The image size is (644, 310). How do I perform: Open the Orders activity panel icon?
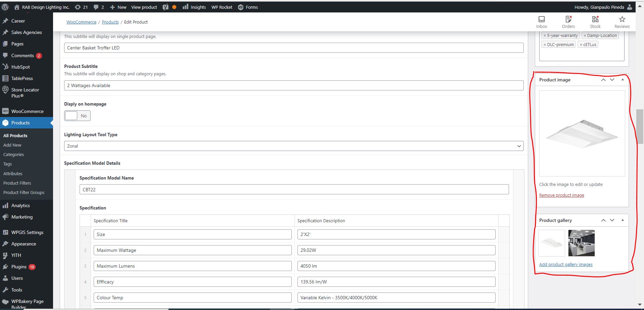[568, 22]
